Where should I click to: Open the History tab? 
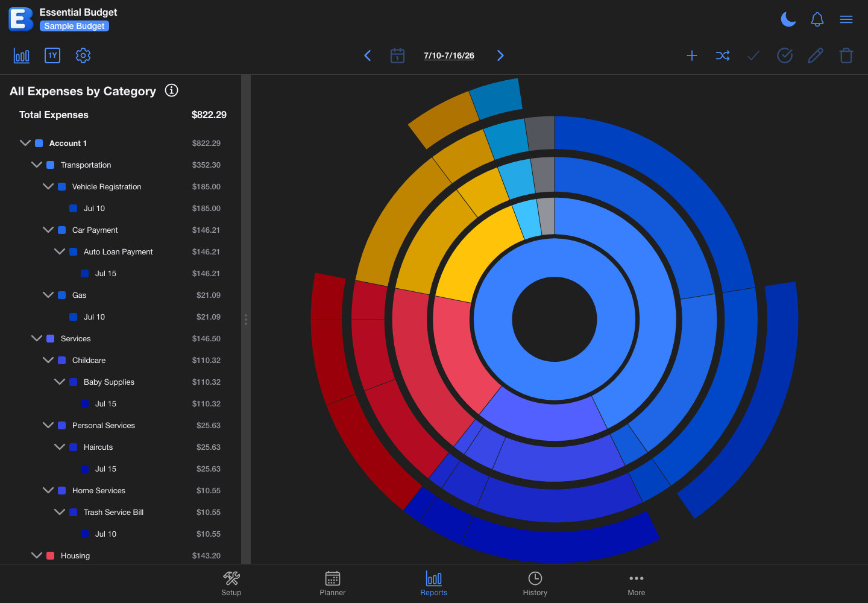click(535, 584)
